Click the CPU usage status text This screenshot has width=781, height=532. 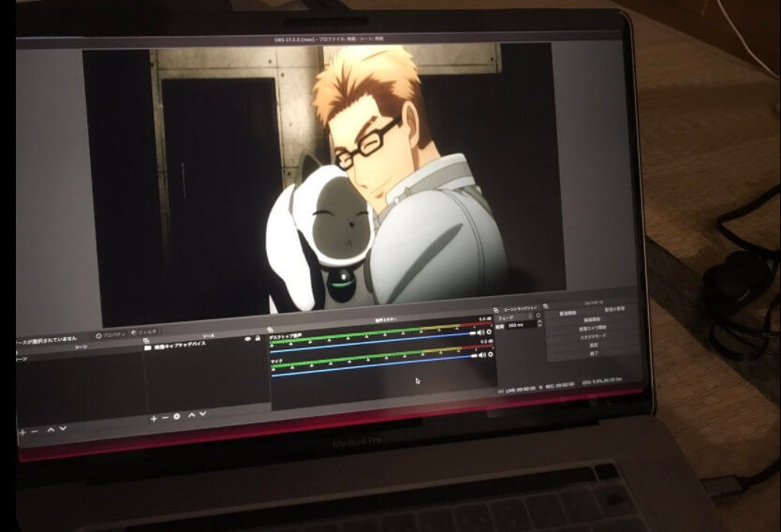[x=602, y=381]
